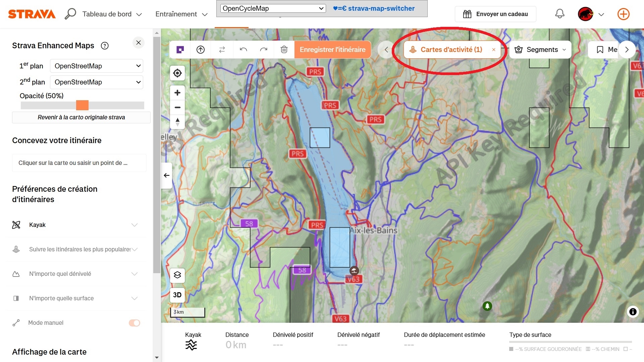Click the undo arrow in map toolbar
Image resolution: width=644 pixels, height=362 pixels.
pos(244,50)
